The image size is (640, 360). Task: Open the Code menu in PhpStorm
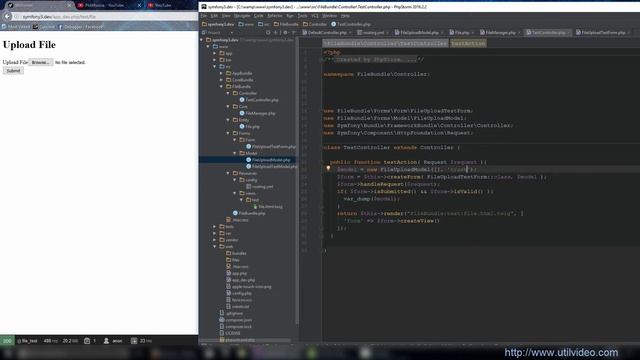pos(259,16)
